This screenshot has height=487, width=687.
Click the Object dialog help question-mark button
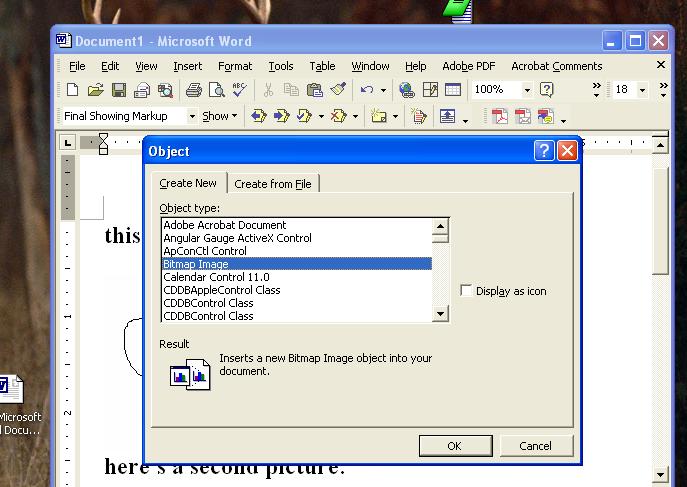click(x=544, y=151)
